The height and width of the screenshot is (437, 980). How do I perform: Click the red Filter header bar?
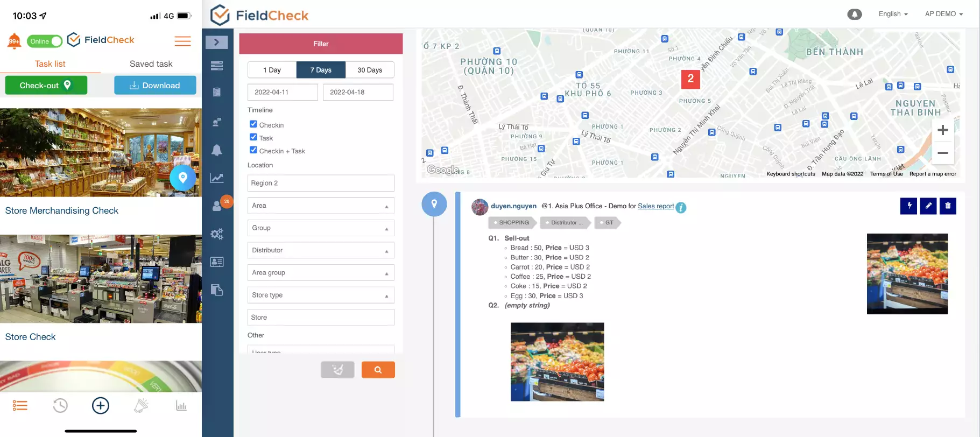point(321,44)
